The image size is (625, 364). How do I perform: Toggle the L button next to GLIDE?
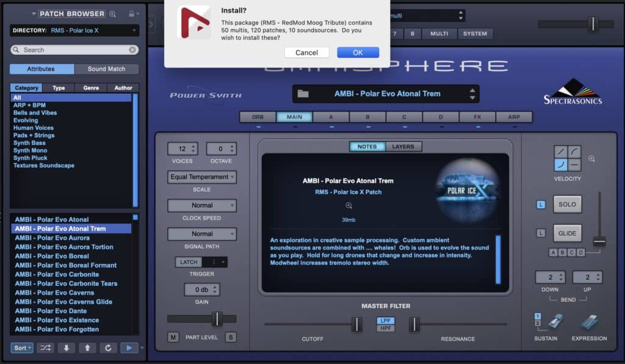541,234
